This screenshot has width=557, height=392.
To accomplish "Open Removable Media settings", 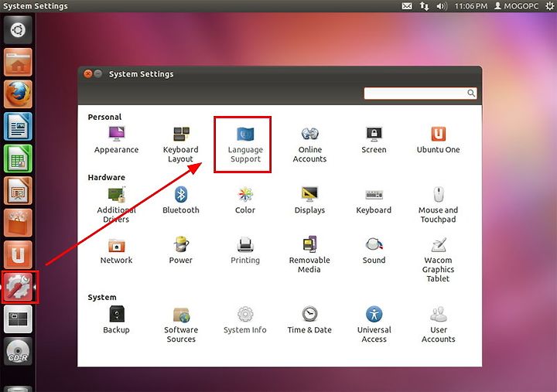I will 309,255.
